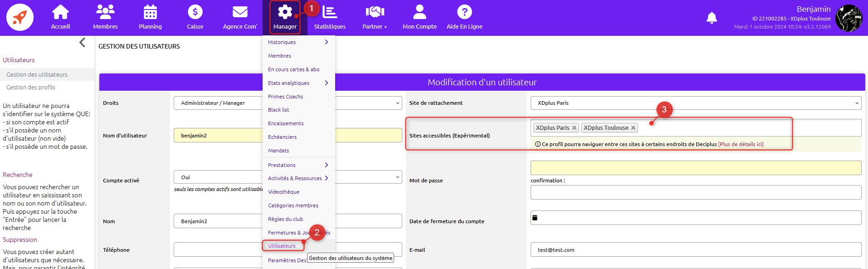Image resolution: width=868 pixels, height=269 pixels.
Task: Open the Site de rattachement dropdown
Action: 695,103
